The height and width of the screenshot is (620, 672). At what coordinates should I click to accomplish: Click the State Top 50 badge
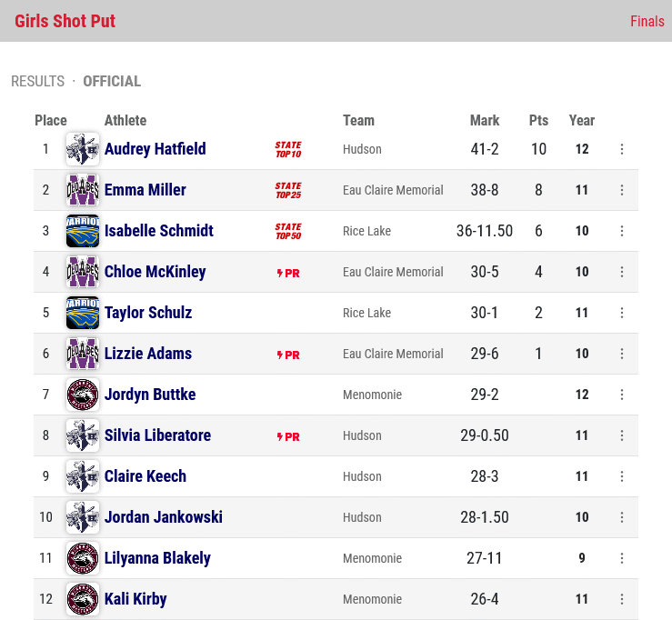tap(288, 232)
